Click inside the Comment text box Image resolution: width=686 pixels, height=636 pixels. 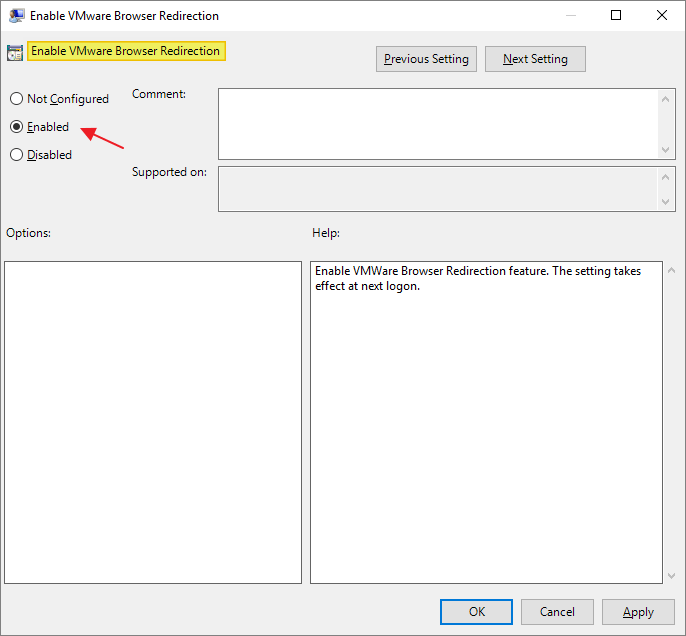click(x=437, y=123)
